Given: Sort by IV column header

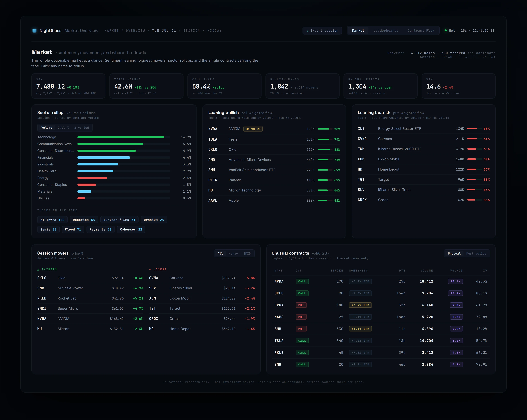Looking at the screenshot, I should pyautogui.click(x=485, y=271).
